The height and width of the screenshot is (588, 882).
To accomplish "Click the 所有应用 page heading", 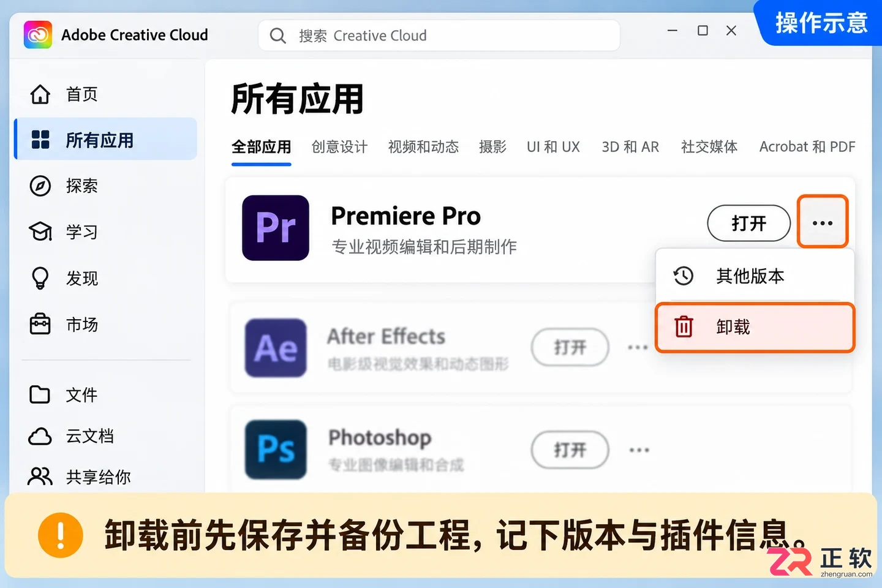I will [298, 99].
